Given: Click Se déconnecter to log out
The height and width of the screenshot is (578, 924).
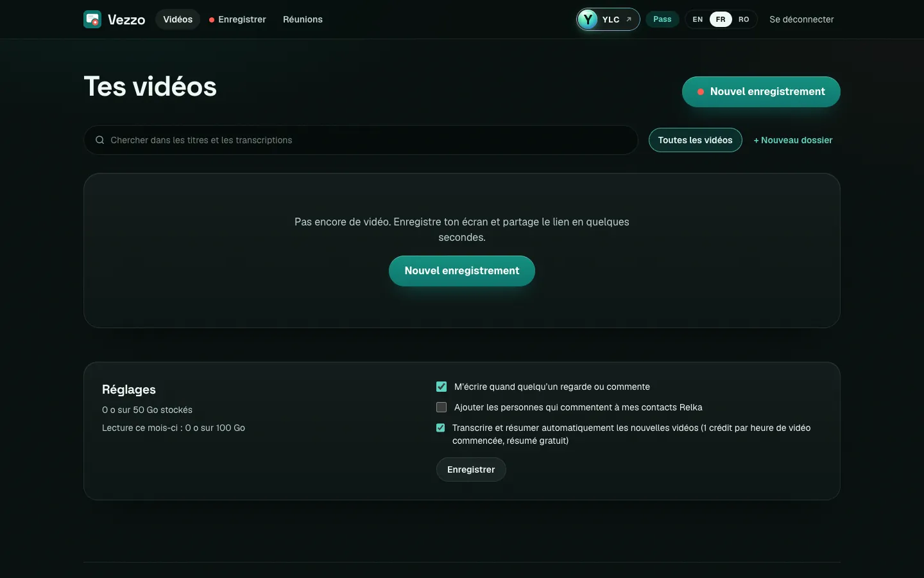Looking at the screenshot, I should click(801, 19).
